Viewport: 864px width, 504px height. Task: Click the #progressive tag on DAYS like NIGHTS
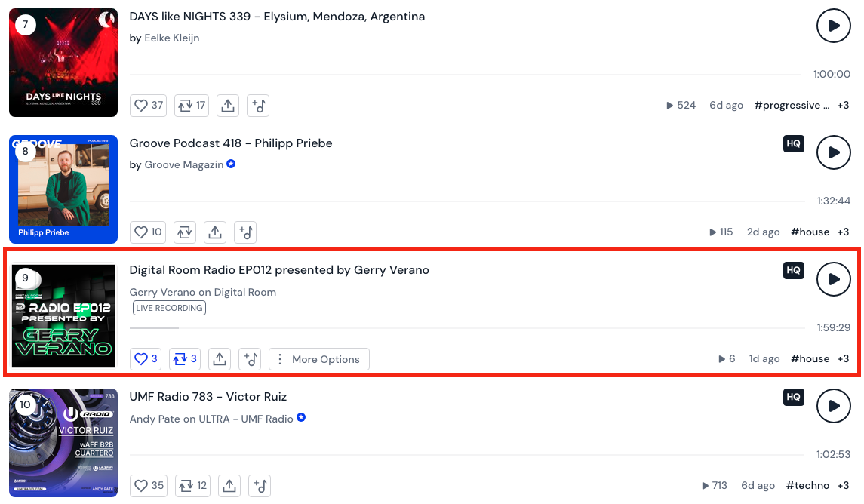(x=792, y=105)
